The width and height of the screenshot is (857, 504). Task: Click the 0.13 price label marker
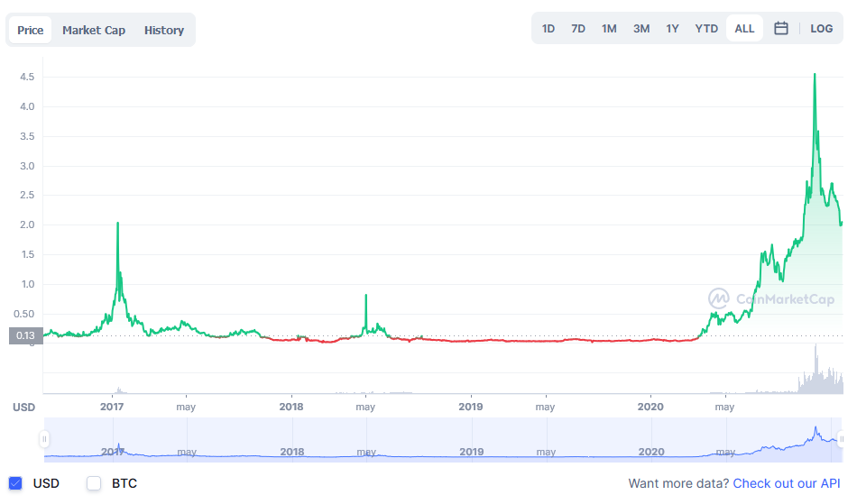(x=25, y=335)
